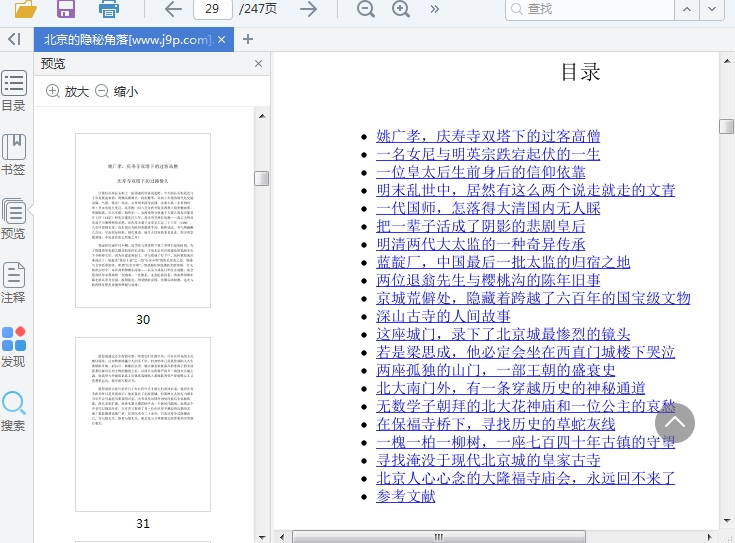
Task: Click the open file folder icon
Action: (25, 9)
